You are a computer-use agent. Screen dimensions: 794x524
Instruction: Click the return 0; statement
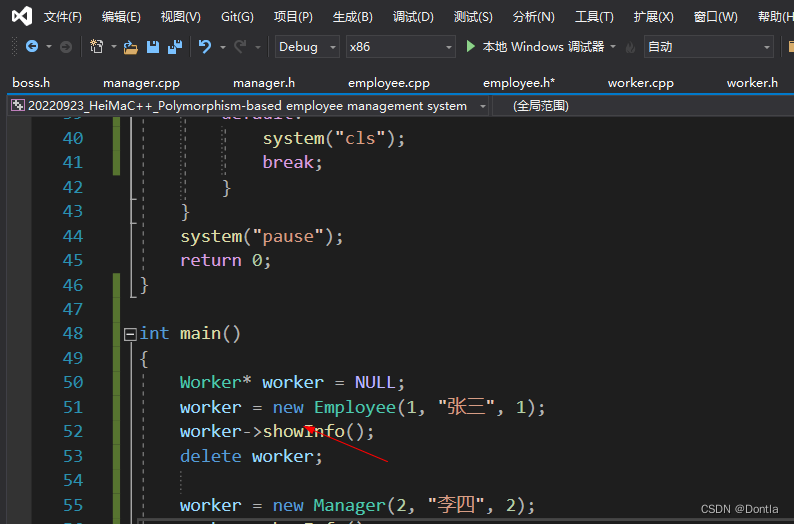[226, 261]
